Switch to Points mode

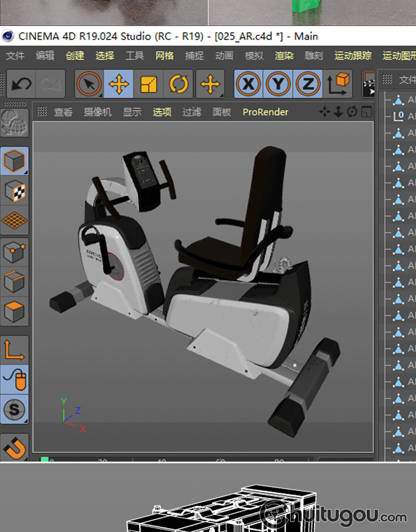coord(14,252)
